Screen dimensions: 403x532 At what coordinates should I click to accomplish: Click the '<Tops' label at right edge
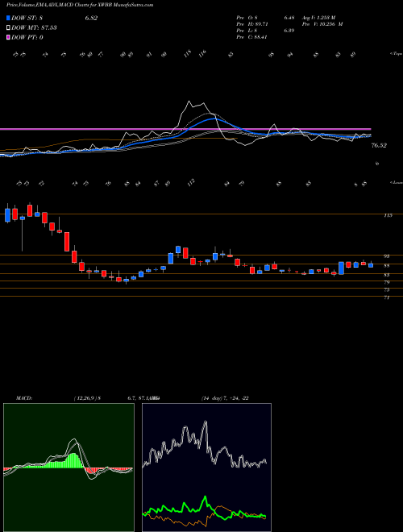coord(396,54)
